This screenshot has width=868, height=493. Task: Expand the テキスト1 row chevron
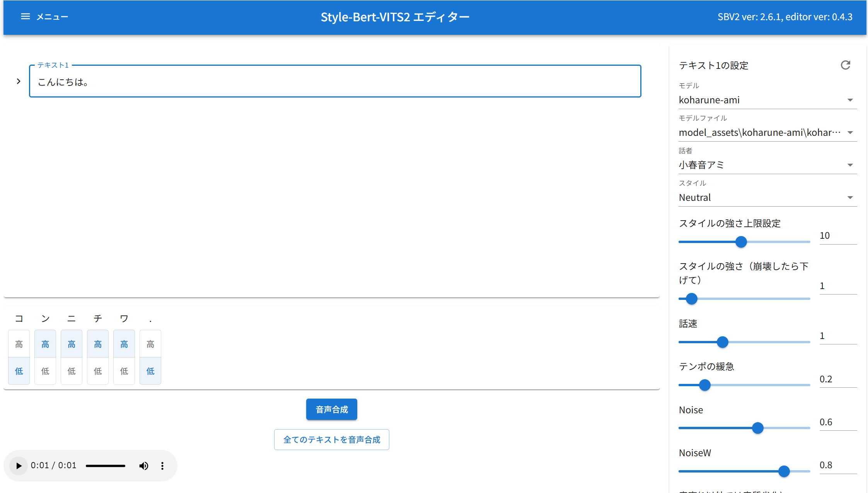coord(19,81)
